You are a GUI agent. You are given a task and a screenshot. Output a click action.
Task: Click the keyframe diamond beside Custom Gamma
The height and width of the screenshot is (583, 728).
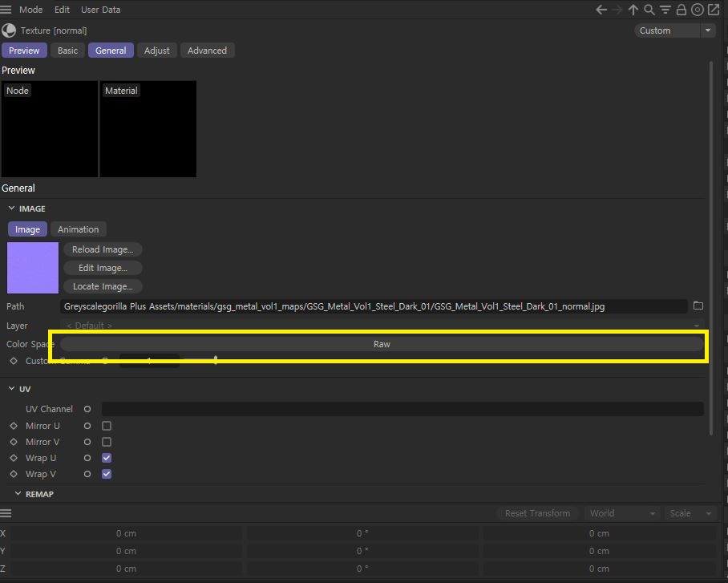click(x=14, y=361)
